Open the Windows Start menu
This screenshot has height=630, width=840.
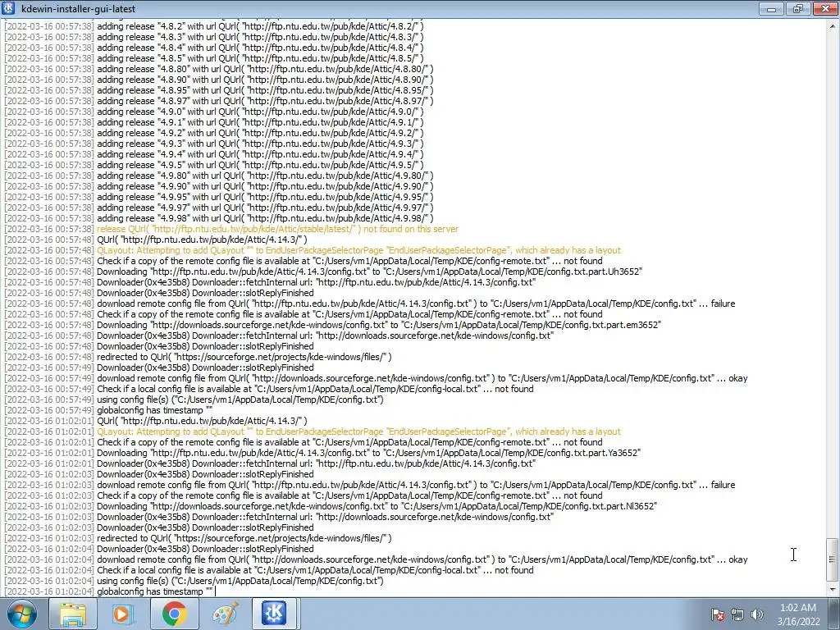tap(22, 614)
